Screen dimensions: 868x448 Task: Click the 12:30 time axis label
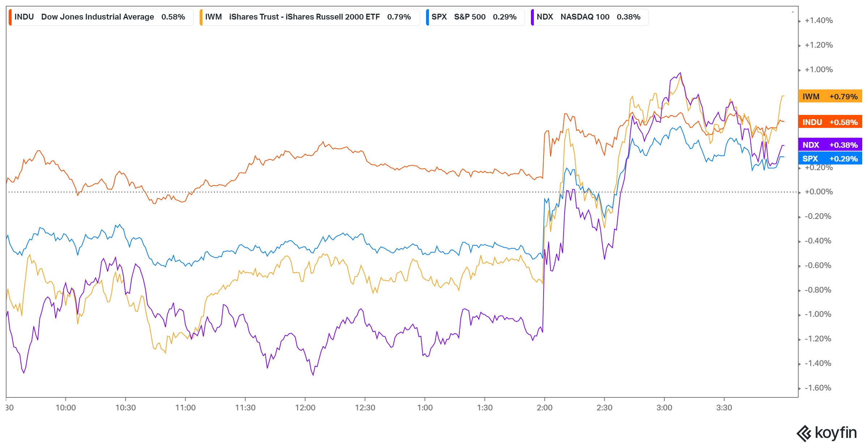point(365,408)
